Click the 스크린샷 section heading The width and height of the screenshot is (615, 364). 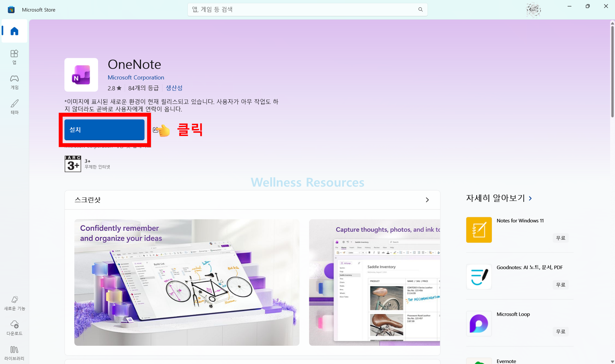[x=87, y=200]
